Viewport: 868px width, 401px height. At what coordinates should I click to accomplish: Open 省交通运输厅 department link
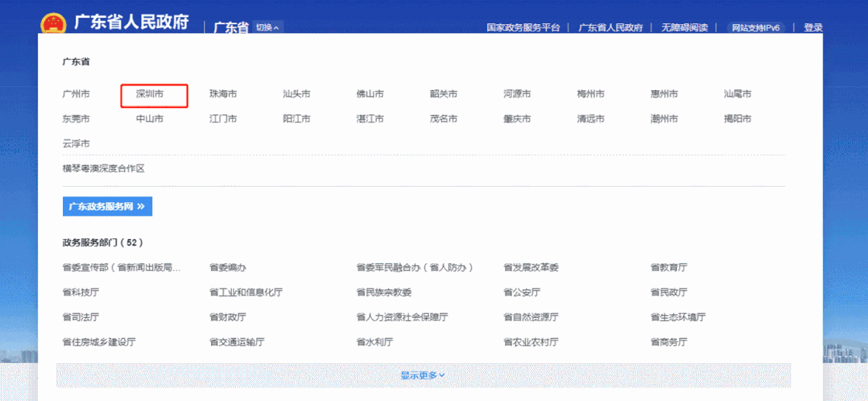point(237,341)
